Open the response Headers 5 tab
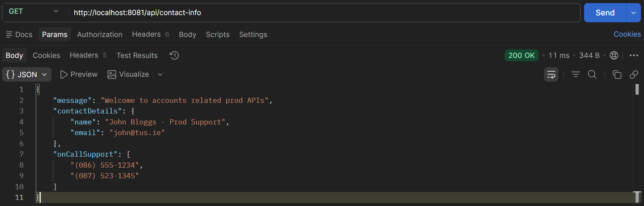 (88, 55)
